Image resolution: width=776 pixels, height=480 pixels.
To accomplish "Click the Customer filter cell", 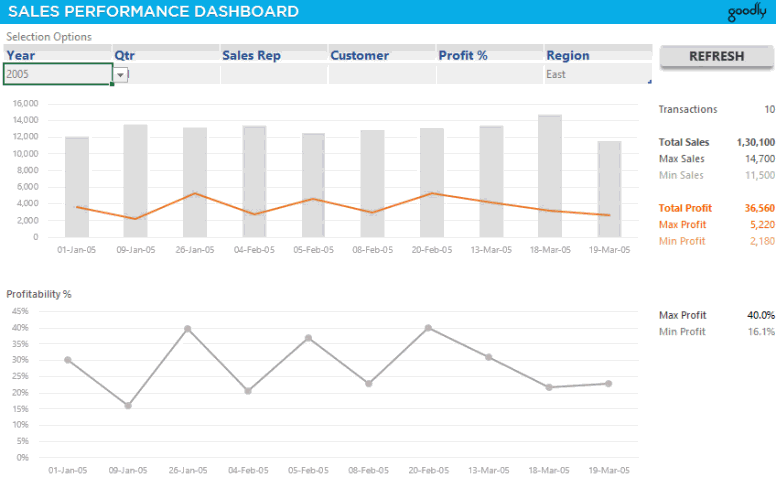I will 382,74.
